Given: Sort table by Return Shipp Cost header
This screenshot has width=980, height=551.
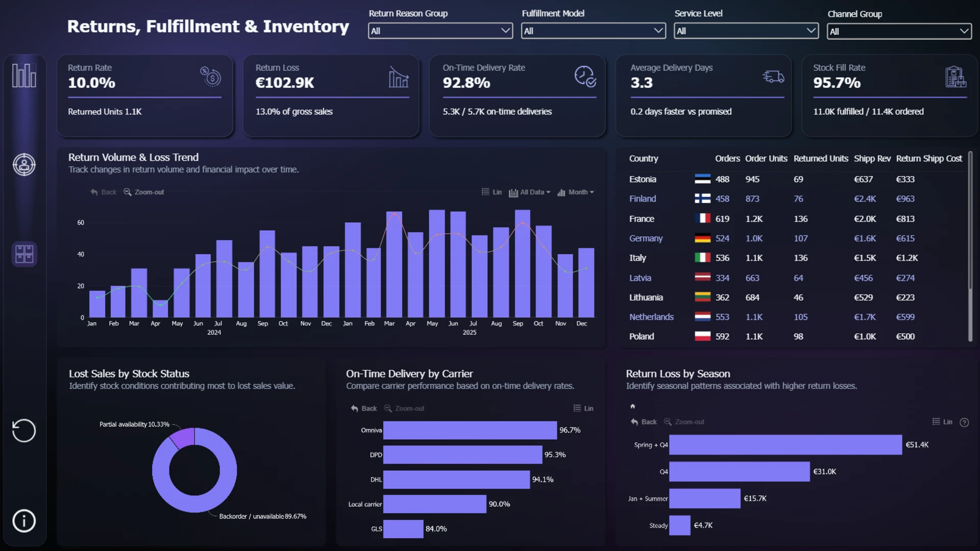Looking at the screenshot, I should coord(929,159).
